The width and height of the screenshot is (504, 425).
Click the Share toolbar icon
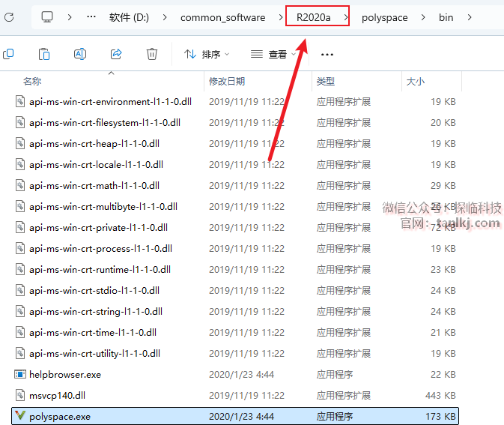point(116,54)
